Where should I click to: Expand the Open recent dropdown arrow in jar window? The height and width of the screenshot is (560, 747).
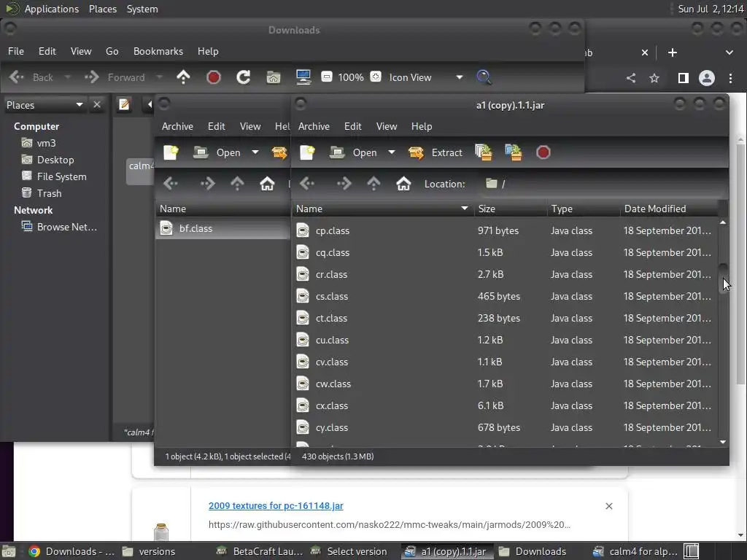pos(392,152)
